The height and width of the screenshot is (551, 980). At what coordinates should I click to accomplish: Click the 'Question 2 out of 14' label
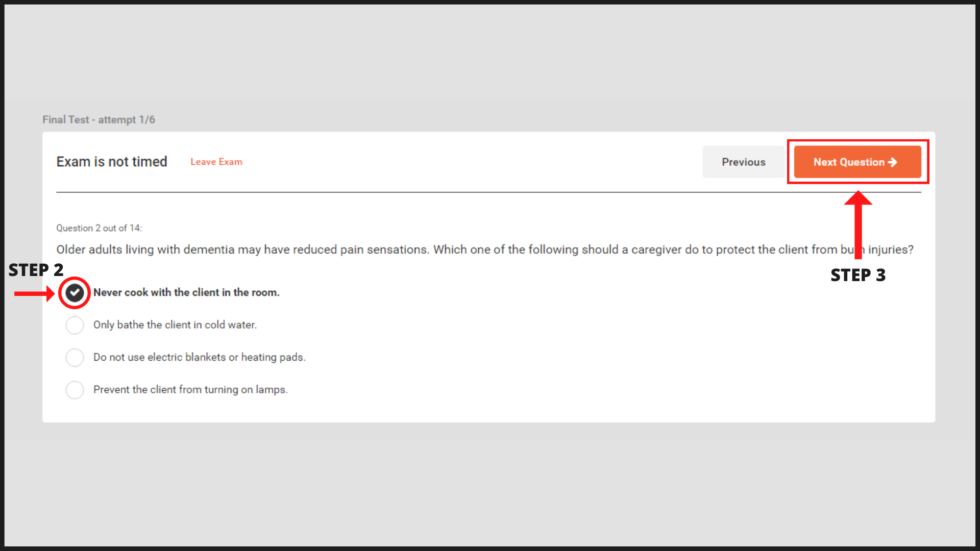click(99, 228)
